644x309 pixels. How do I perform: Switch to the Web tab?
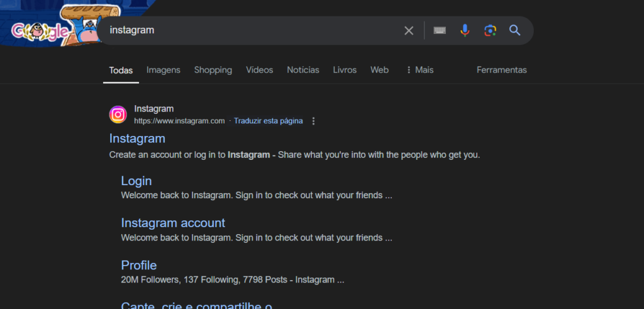coord(379,70)
